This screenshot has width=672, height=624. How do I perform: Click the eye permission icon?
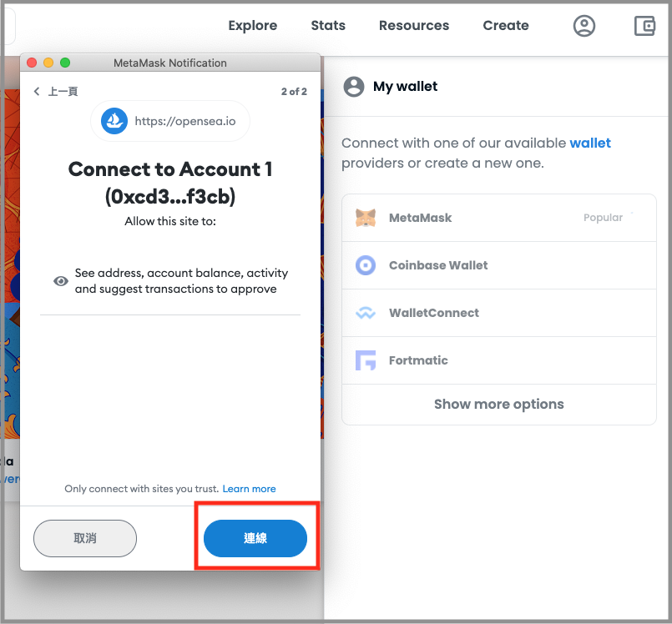click(x=60, y=281)
